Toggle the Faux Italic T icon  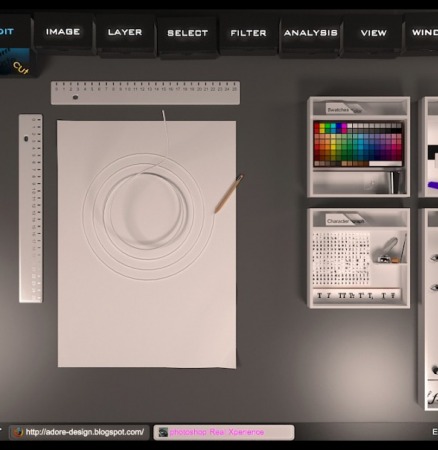click(x=329, y=295)
